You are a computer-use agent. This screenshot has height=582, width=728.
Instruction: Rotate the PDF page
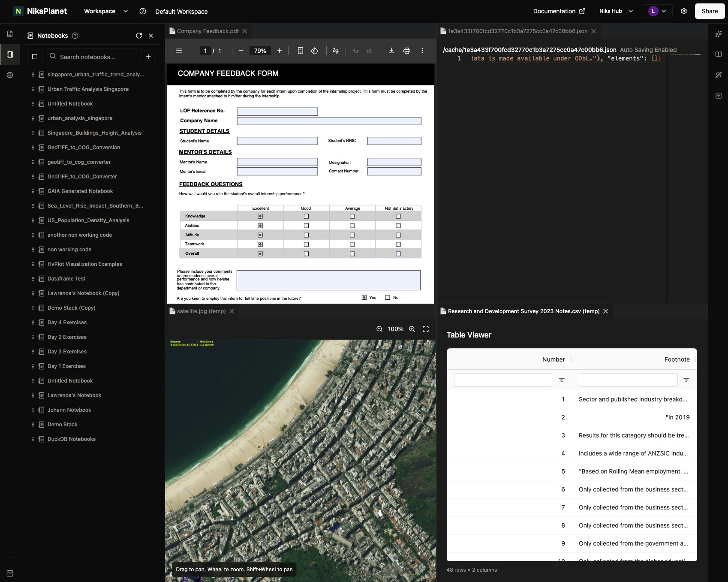pyautogui.click(x=314, y=50)
